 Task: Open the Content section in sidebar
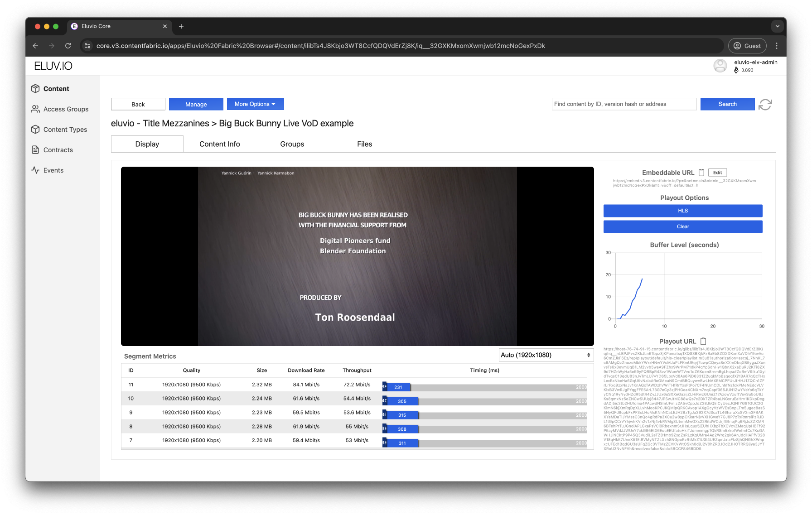(50, 89)
